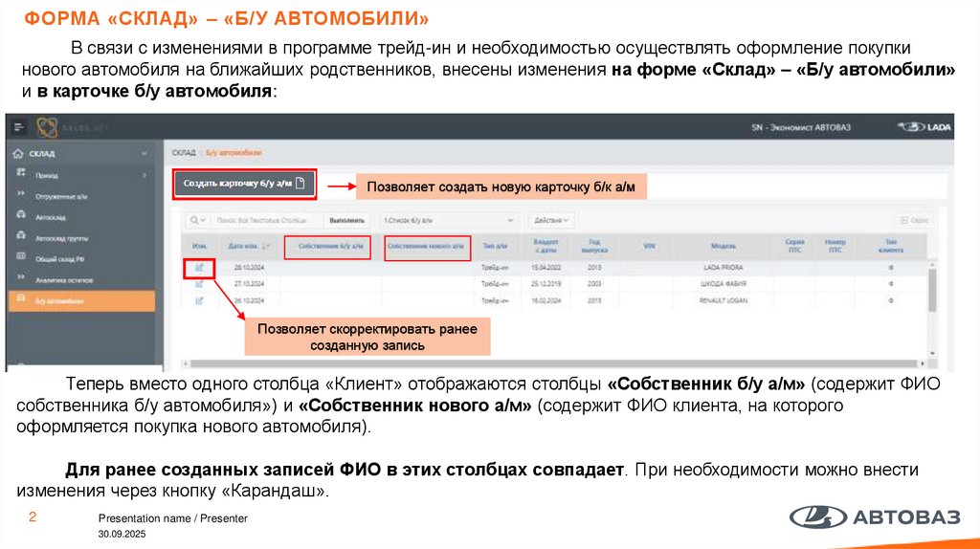Click the Б/у автомобили sidebar icon
The image size is (980, 549).
21,297
